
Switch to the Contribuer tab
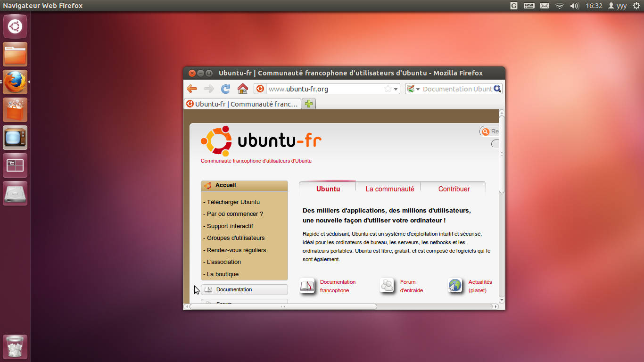pyautogui.click(x=454, y=189)
